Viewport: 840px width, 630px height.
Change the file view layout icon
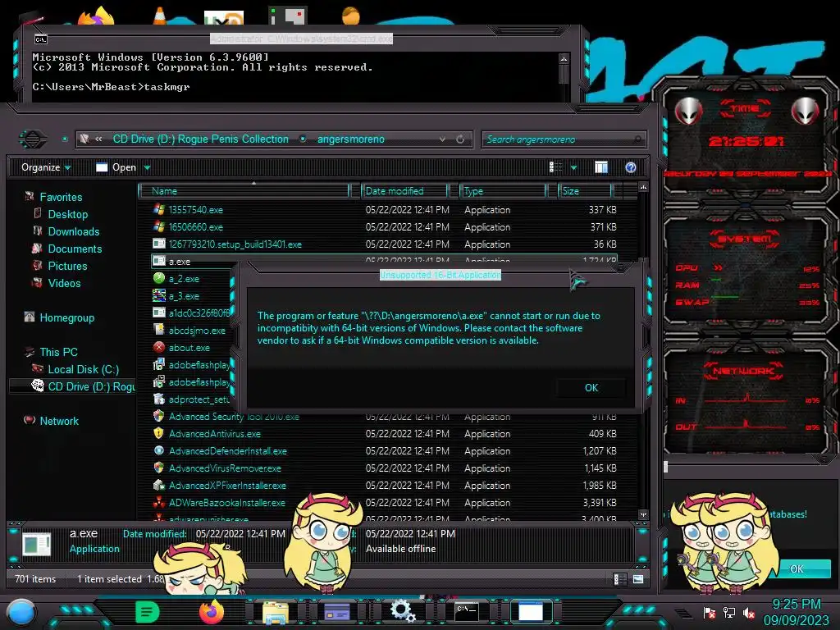[555, 167]
